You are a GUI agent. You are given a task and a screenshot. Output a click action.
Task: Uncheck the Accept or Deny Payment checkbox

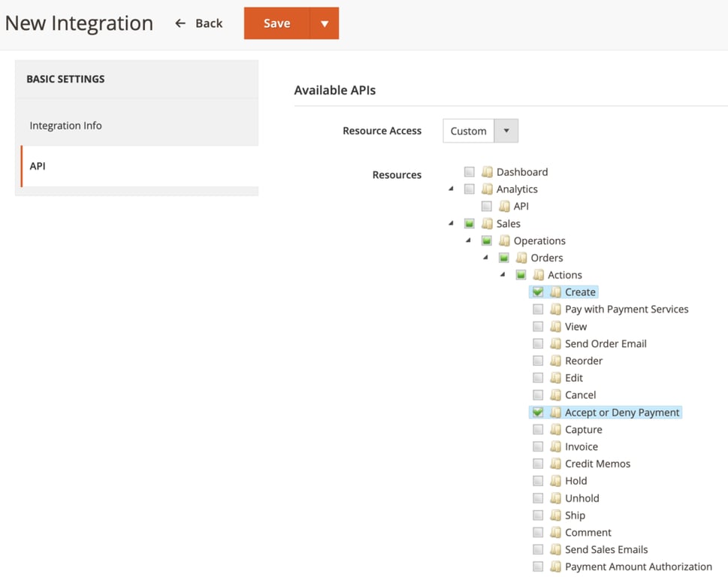point(537,412)
